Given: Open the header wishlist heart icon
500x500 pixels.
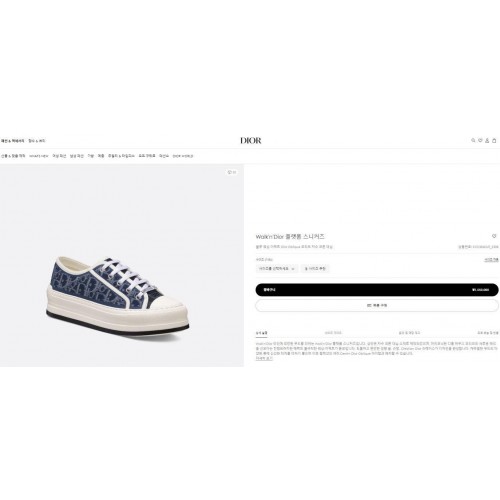Looking at the screenshot, I should pos(480,140).
